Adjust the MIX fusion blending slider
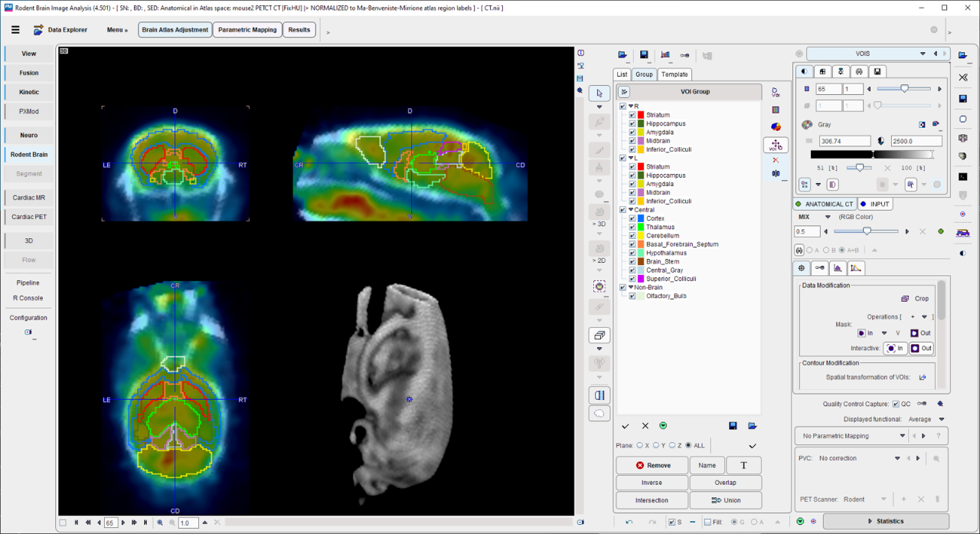 pyautogui.click(x=867, y=231)
